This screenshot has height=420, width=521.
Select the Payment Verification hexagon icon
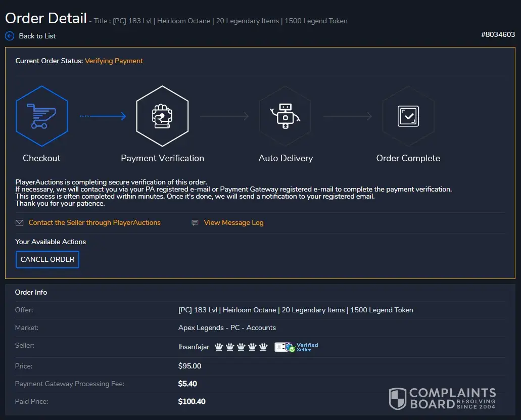tap(162, 116)
